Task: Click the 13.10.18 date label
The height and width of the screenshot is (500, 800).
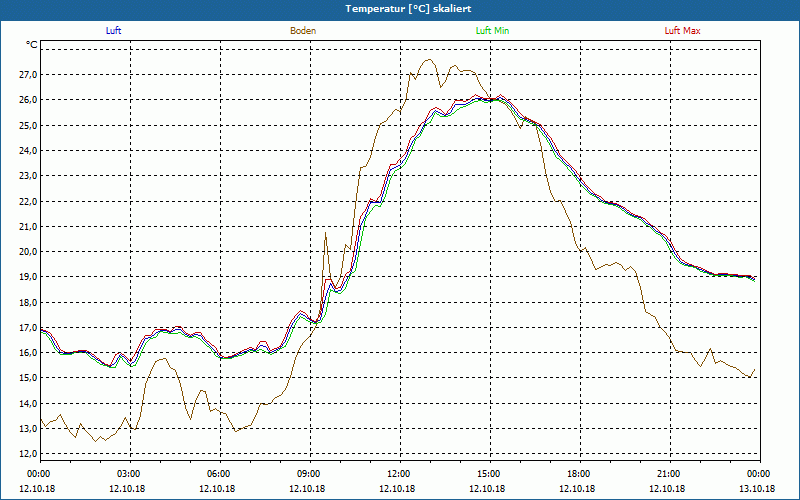Action: (757, 488)
